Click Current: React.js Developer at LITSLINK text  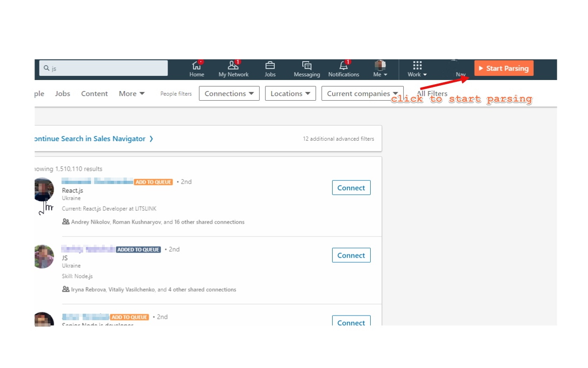coord(109,209)
